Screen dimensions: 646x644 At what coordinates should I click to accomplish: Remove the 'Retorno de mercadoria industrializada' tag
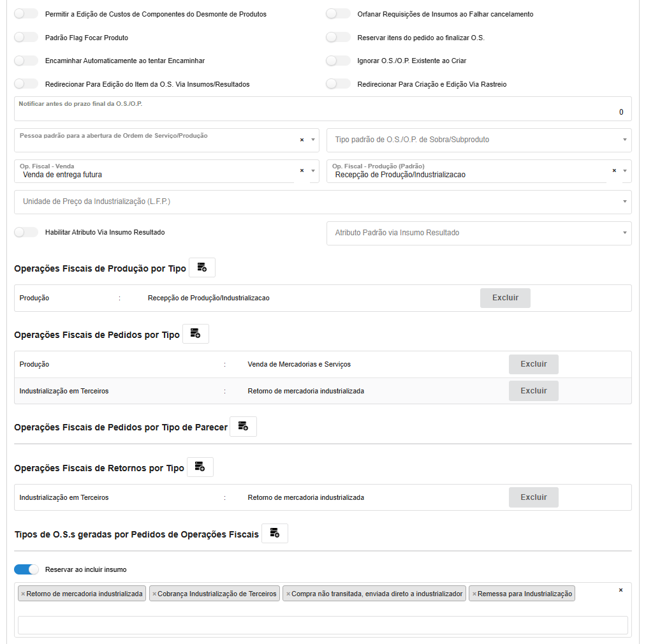point(23,594)
